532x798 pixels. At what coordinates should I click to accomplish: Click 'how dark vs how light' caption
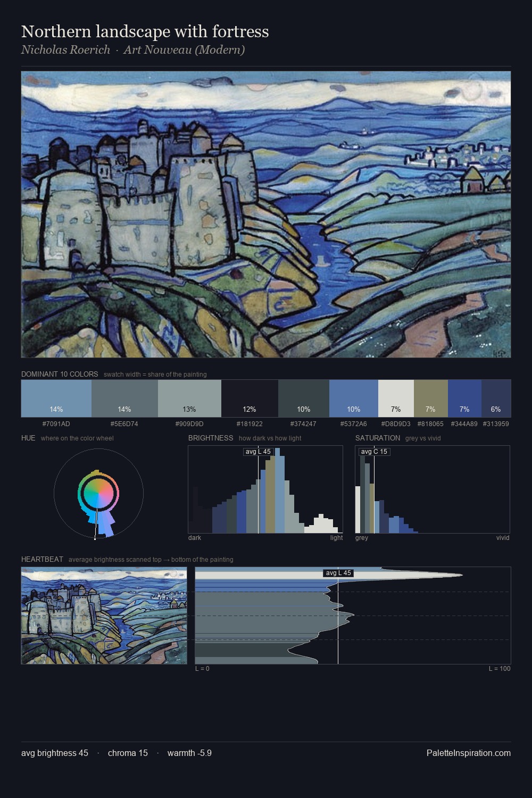pyautogui.click(x=270, y=438)
